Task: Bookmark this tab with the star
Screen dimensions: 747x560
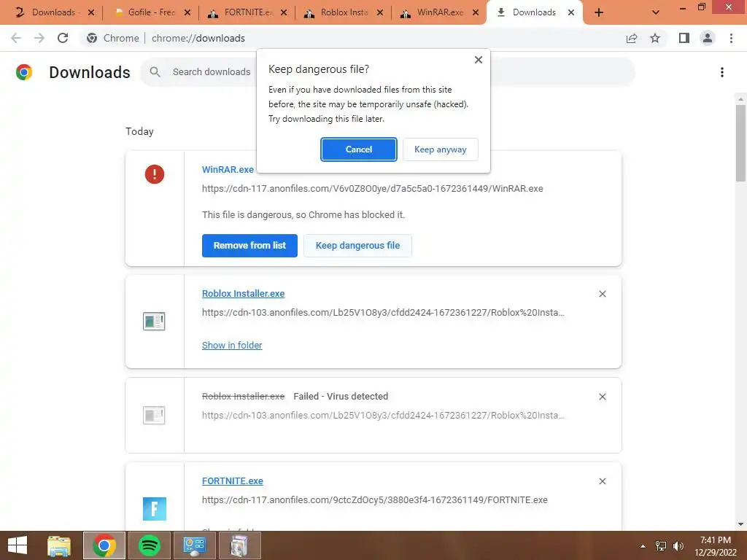Action: (655, 38)
